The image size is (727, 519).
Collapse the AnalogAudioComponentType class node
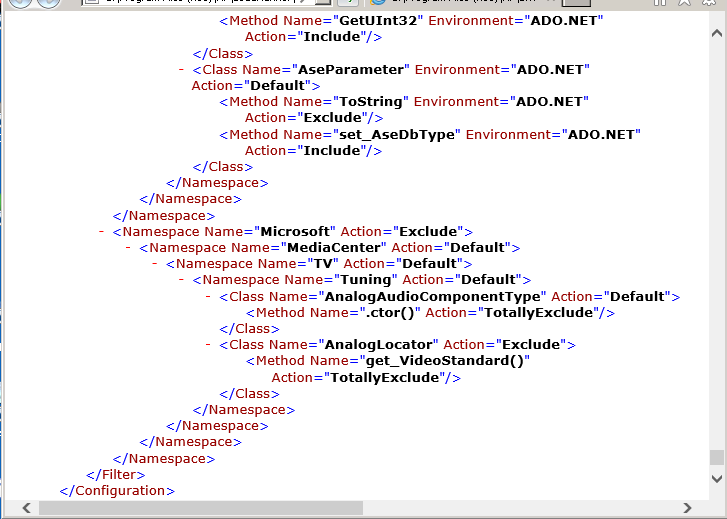[x=208, y=296]
